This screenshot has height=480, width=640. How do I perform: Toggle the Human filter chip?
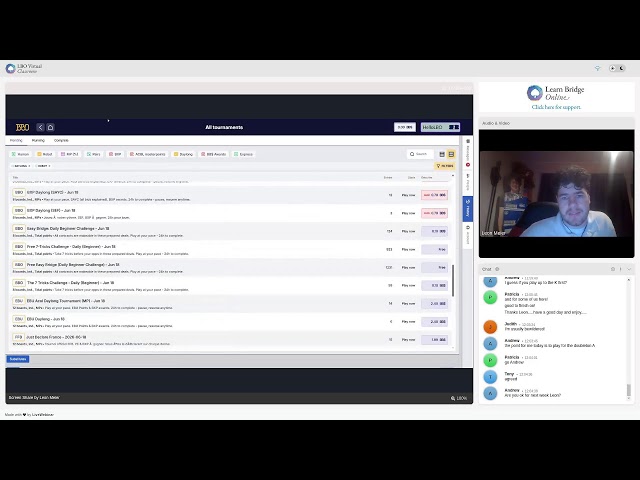point(20,154)
